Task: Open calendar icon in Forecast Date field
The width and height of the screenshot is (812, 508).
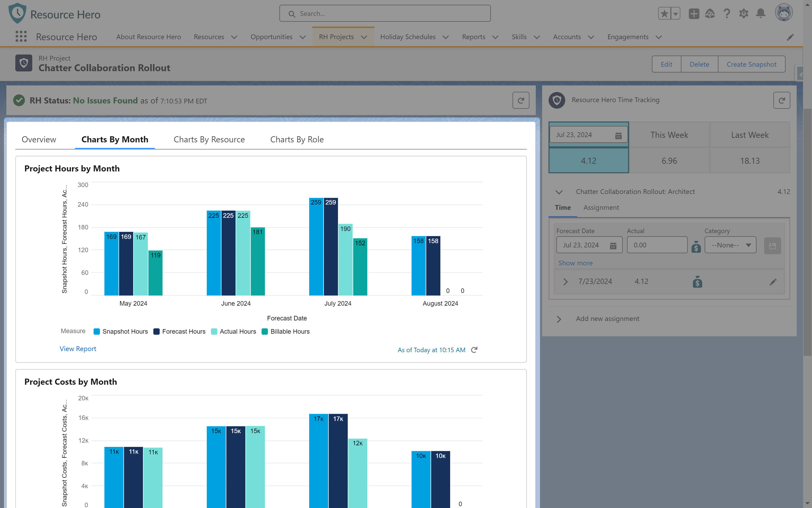Action: [x=613, y=246]
